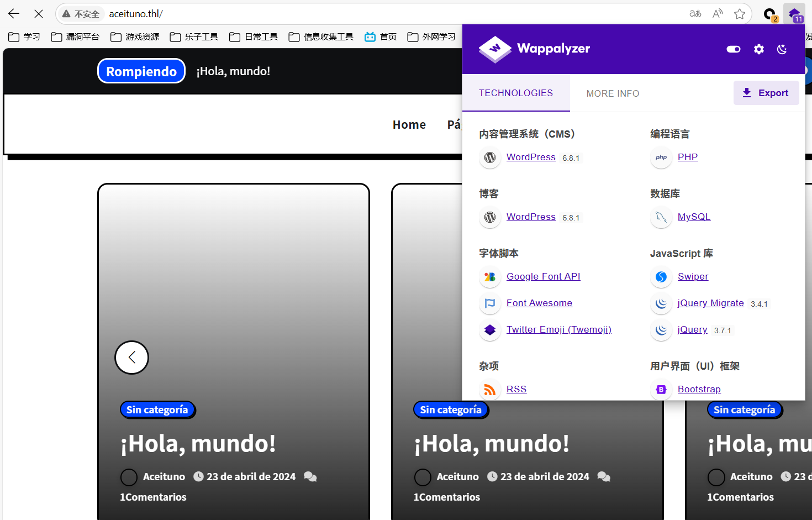Export the detected technologies list
Viewport: 812px width, 520px height.
pyautogui.click(x=766, y=93)
